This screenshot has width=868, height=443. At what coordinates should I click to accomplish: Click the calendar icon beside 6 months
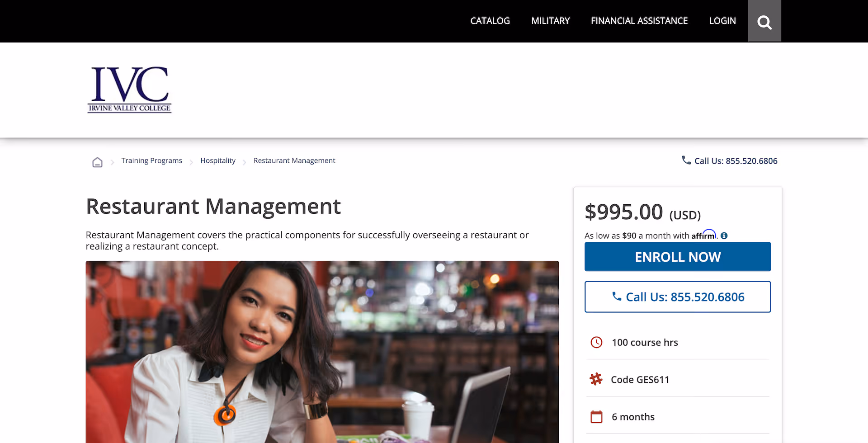coord(596,416)
